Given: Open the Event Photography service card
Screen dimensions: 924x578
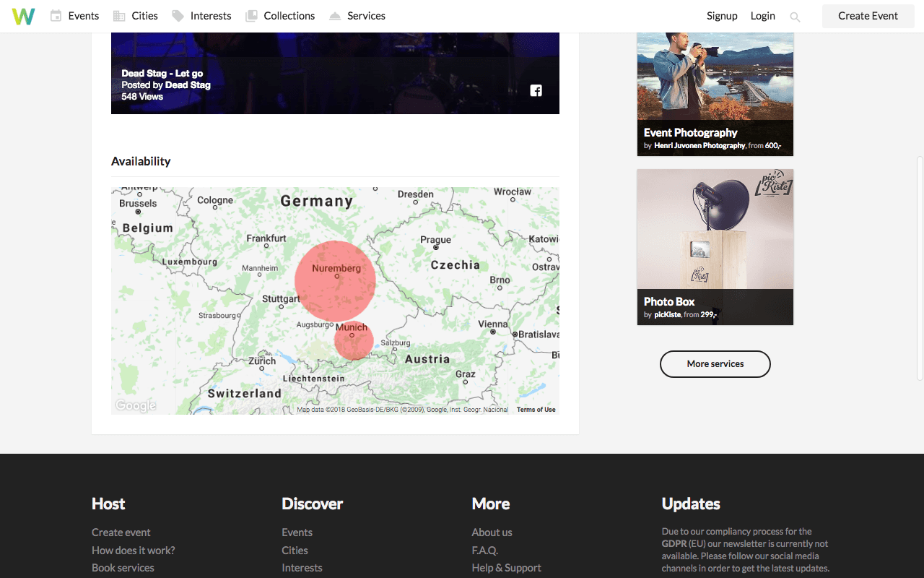Looking at the screenshot, I should pyautogui.click(x=715, y=94).
